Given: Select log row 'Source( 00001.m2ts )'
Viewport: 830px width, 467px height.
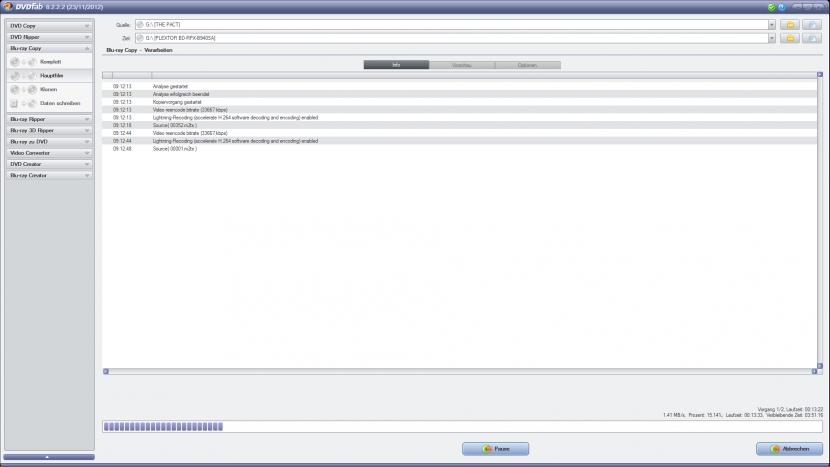Looking at the screenshot, I should coord(459,149).
